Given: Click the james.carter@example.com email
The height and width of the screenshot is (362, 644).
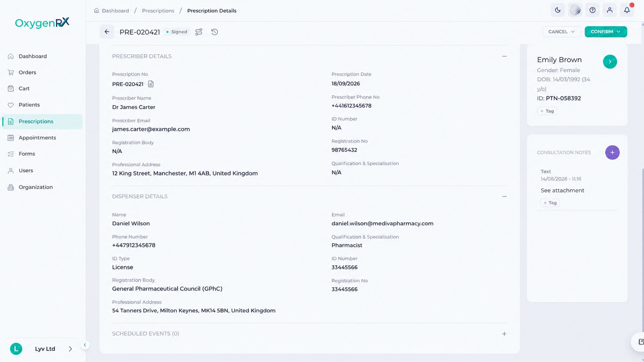Looking at the screenshot, I should [151, 129].
